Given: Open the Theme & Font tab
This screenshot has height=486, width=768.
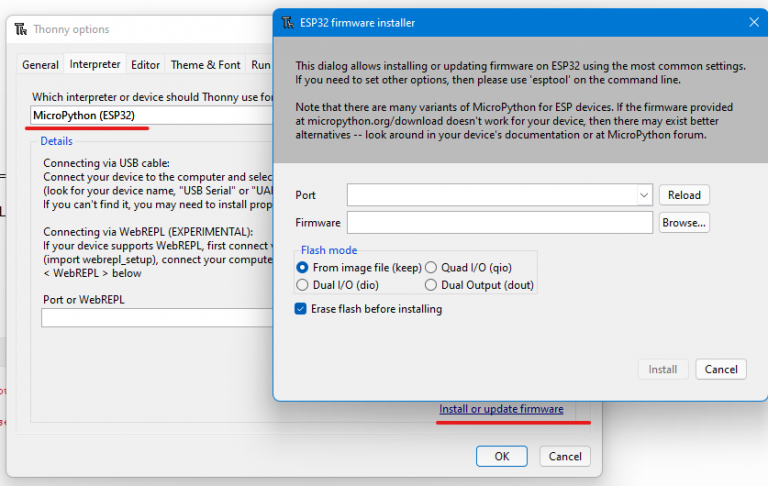Looking at the screenshot, I should pos(205,65).
